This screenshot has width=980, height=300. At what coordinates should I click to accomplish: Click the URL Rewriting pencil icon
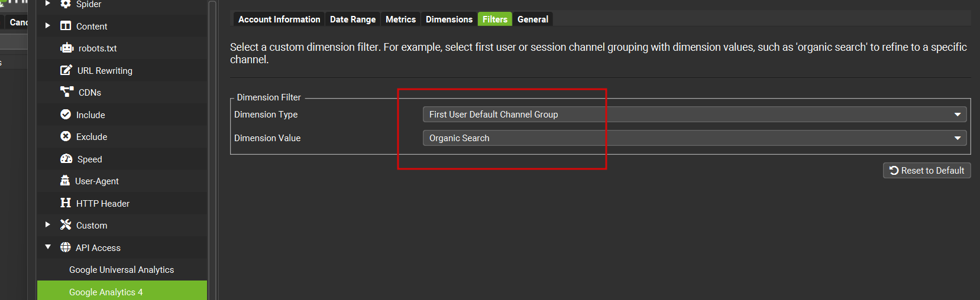[x=66, y=70]
